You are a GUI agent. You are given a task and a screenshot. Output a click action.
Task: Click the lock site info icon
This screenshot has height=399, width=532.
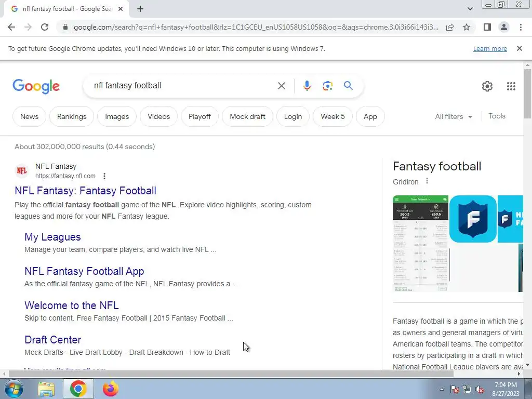point(65,27)
